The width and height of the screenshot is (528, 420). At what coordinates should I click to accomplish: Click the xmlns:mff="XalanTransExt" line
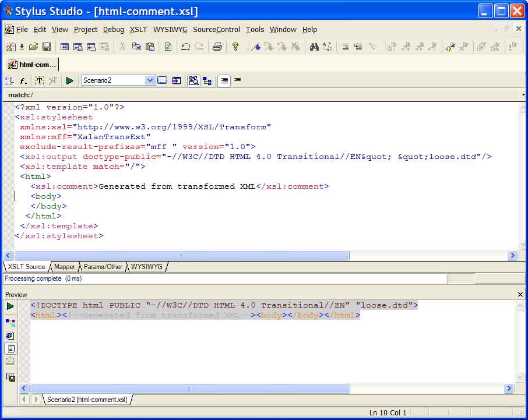pos(85,137)
